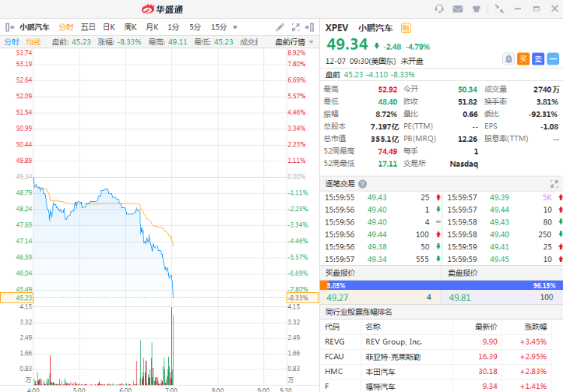The width and height of the screenshot is (563, 392).
Task: Expand the chart to fullscreen
Action: coord(296,27)
